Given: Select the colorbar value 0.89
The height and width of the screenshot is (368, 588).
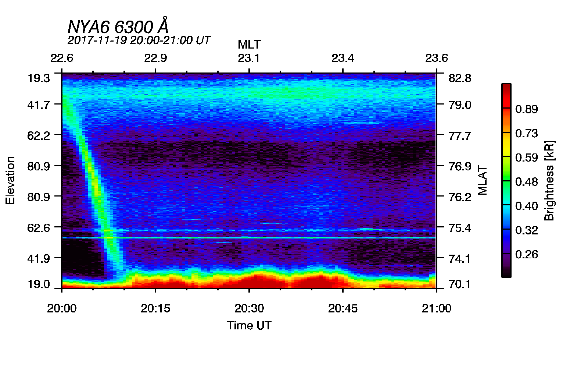Looking at the screenshot, I should pos(527,109).
